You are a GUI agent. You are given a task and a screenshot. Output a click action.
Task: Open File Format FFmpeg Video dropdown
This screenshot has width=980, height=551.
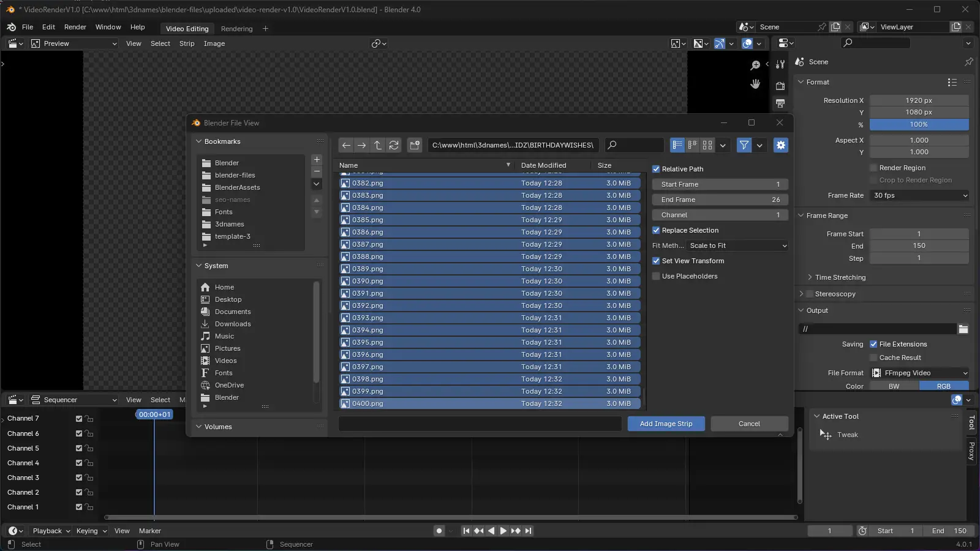(921, 373)
